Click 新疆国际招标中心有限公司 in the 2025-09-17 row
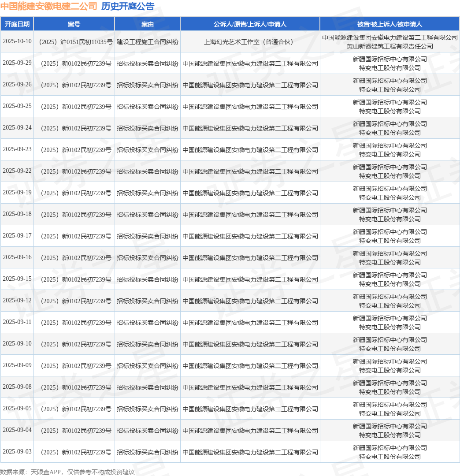 [x=390, y=232]
